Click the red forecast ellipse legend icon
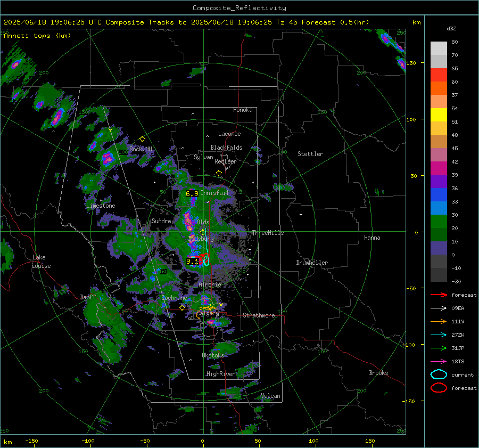 click(x=439, y=388)
